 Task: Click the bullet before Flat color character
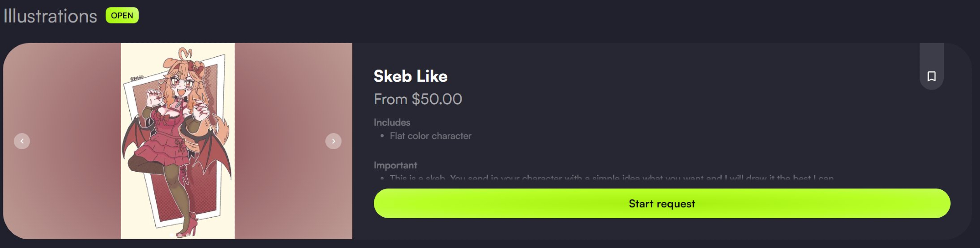pos(382,136)
